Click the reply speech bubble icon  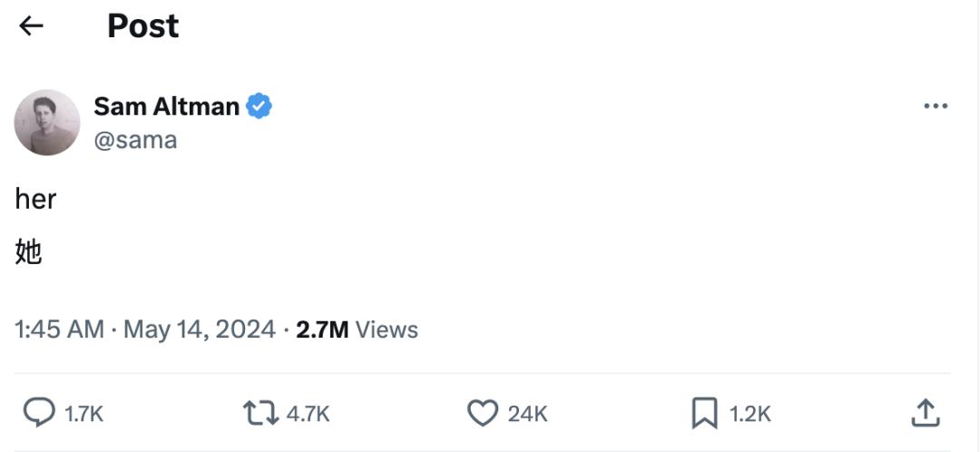point(38,414)
